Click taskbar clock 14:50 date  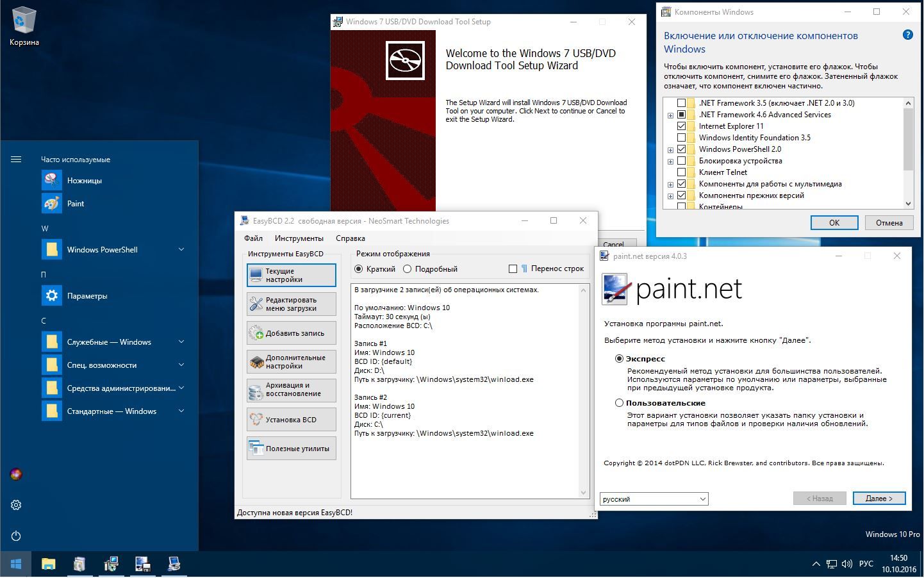click(x=898, y=564)
